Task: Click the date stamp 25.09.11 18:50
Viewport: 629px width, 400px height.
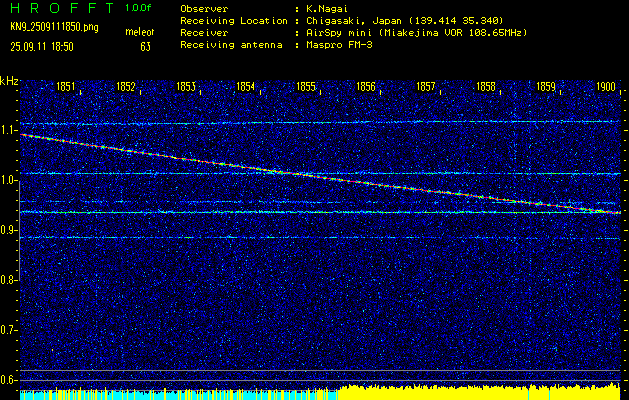Action: pyautogui.click(x=42, y=47)
